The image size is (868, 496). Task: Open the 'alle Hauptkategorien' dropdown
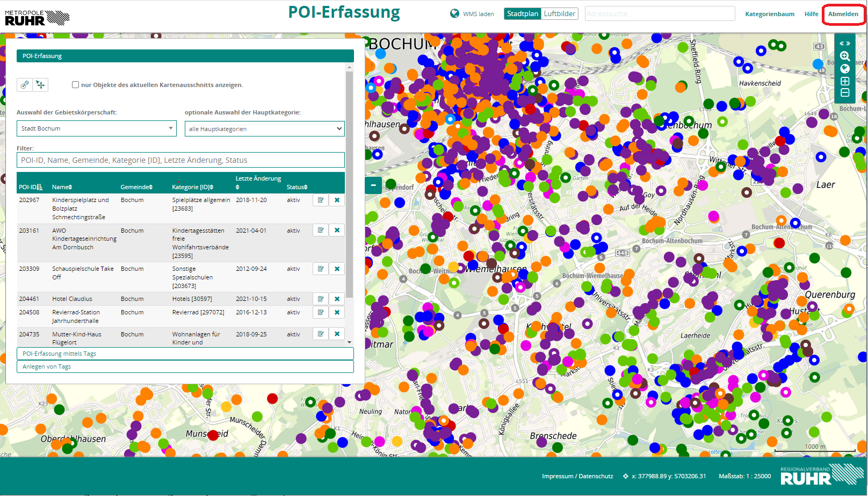(265, 129)
